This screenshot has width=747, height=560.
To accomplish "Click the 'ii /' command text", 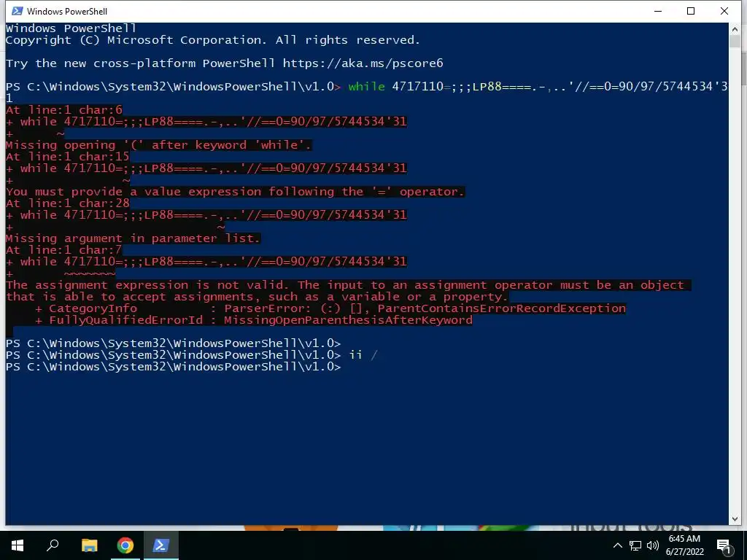I will (x=363, y=355).
